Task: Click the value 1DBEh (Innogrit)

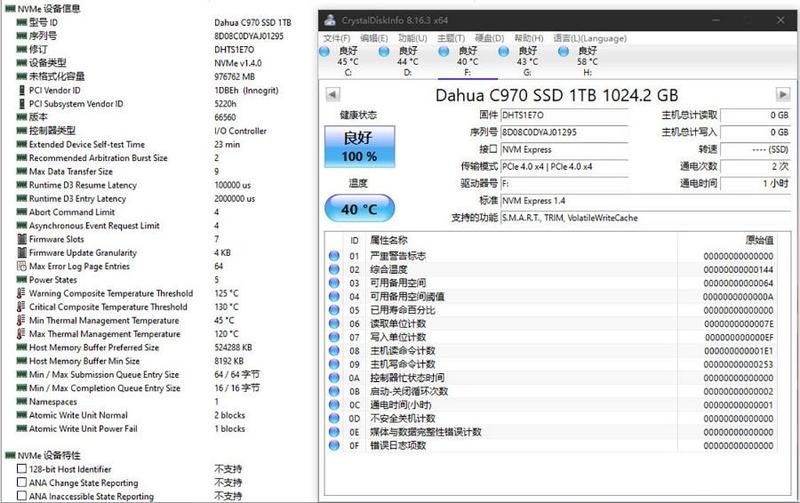Action: [246, 90]
